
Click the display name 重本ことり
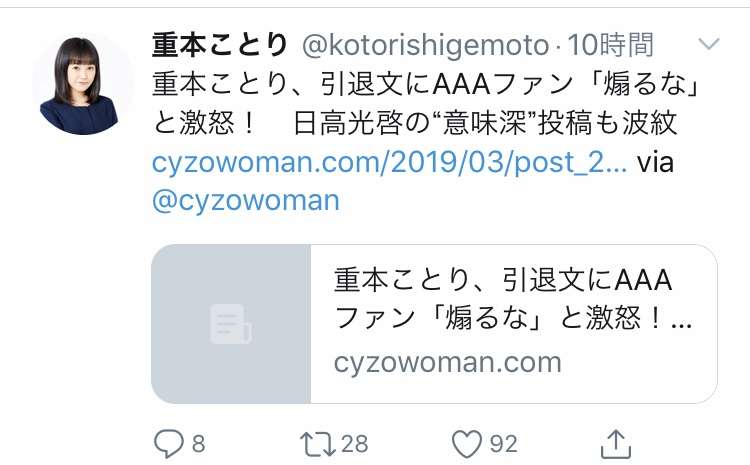[x=220, y=45]
